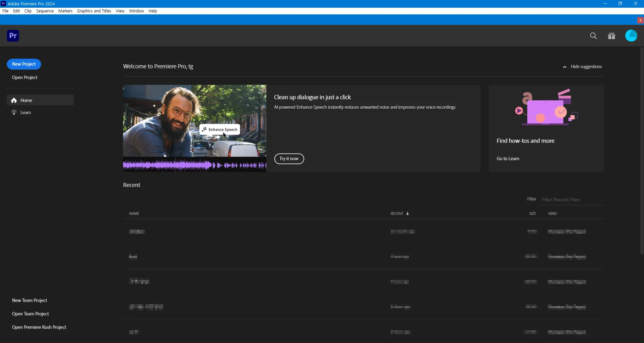644x343 pixels.
Task: Click the Premiere Pro logo icon
Action: pyautogui.click(x=13, y=36)
